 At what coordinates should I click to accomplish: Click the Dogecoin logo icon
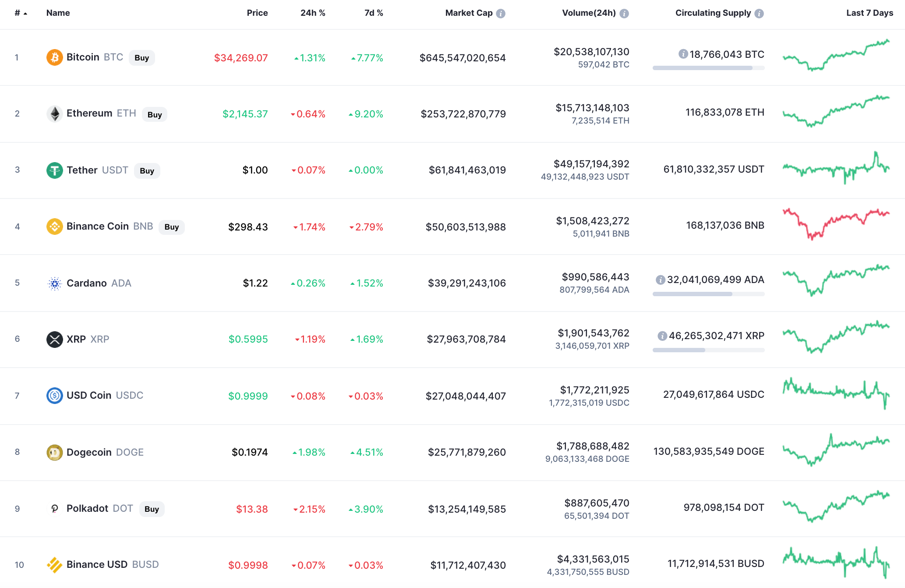[x=54, y=452]
